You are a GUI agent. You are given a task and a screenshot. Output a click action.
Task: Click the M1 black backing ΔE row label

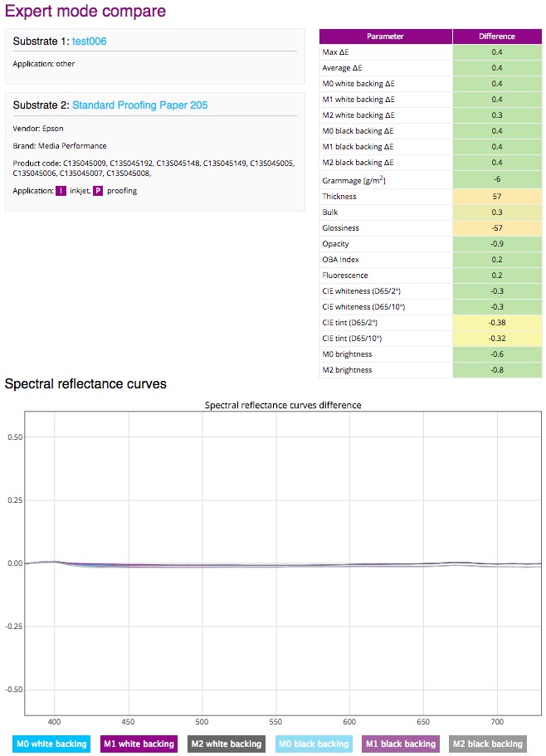pos(358,147)
